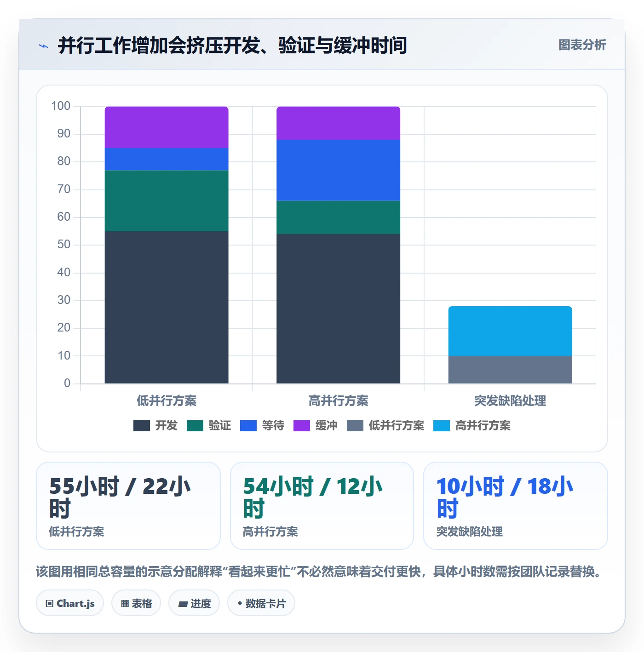Click the lightning bolt icon beside the title

44,46
